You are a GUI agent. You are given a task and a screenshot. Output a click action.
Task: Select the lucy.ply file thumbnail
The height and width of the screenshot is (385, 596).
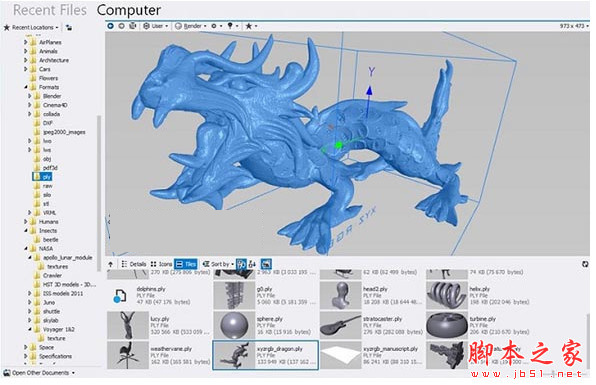(x=127, y=325)
